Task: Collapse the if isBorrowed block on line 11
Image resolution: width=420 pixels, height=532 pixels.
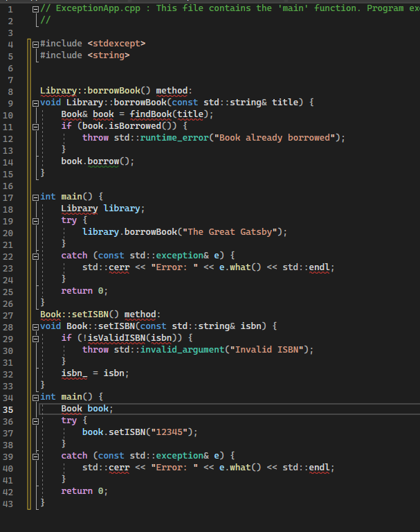Action: [x=35, y=127]
